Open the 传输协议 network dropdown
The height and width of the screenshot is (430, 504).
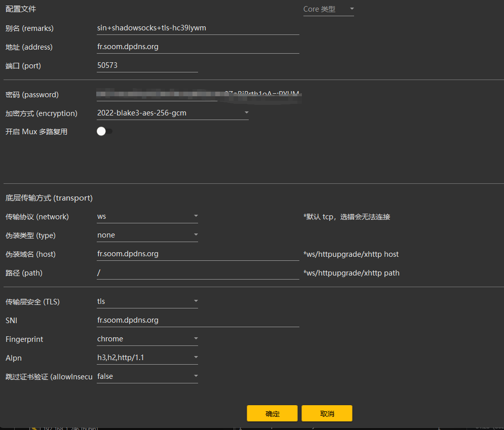(147, 216)
